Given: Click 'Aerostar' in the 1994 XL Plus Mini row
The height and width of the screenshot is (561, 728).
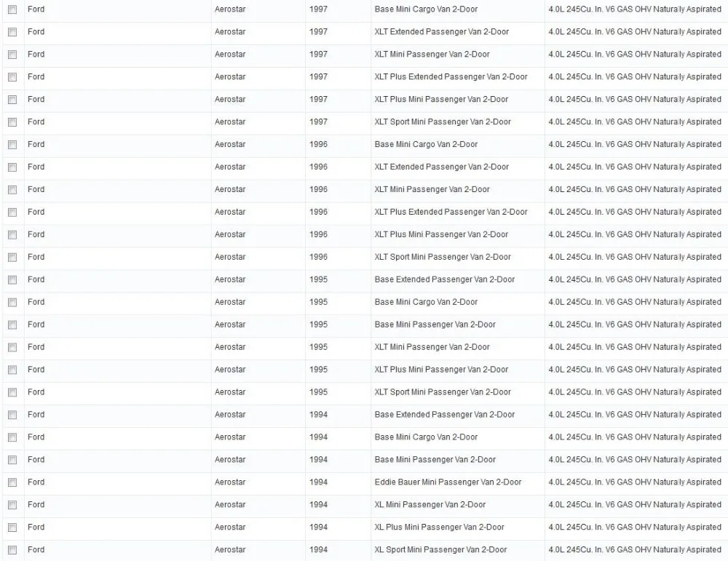Looking at the screenshot, I should pyautogui.click(x=230, y=528).
